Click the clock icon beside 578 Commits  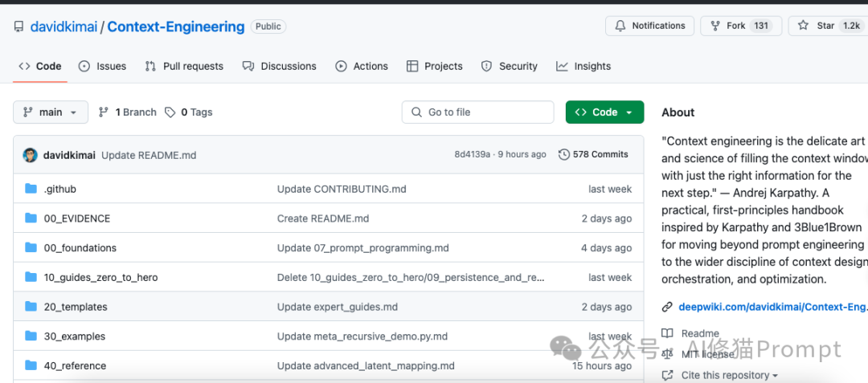pos(563,155)
